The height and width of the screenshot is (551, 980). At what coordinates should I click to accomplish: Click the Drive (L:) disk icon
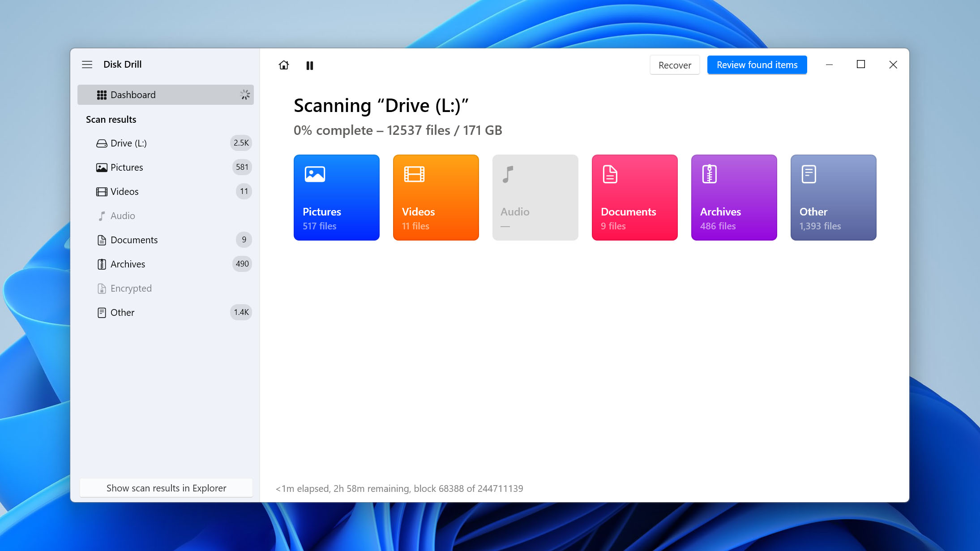coord(102,143)
